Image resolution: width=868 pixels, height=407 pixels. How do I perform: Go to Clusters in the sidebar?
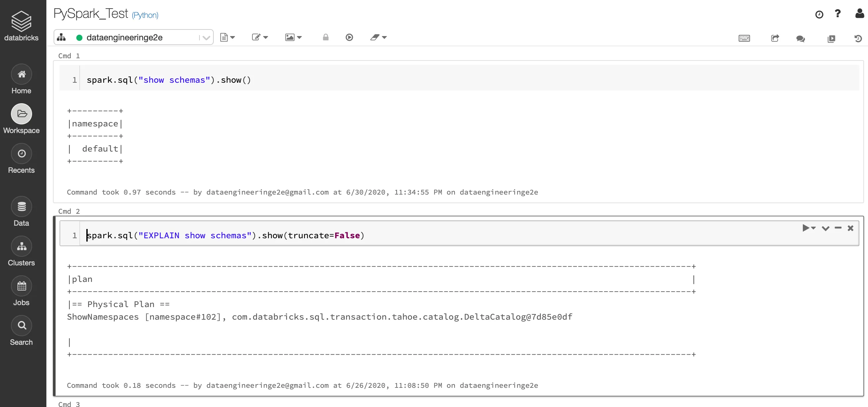coord(22,246)
